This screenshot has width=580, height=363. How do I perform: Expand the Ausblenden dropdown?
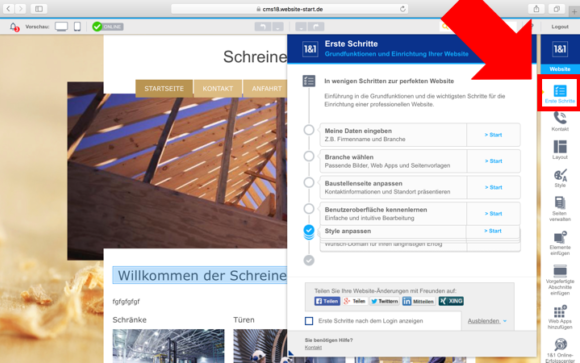pyautogui.click(x=487, y=321)
